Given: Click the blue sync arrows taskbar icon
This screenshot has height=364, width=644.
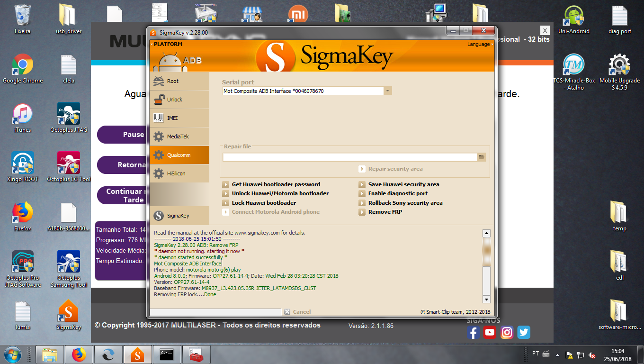Looking at the screenshot, I should [108, 355].
